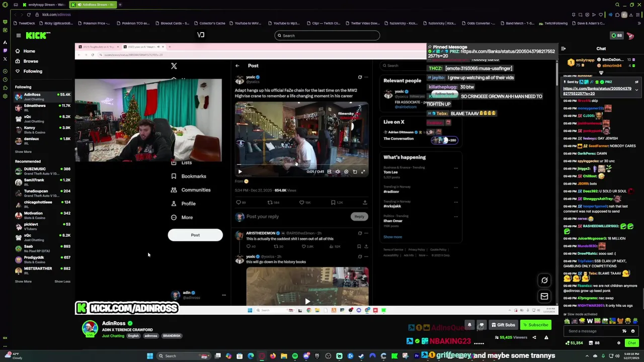
Task: Select the English tag
Action: tap(133, 336)
